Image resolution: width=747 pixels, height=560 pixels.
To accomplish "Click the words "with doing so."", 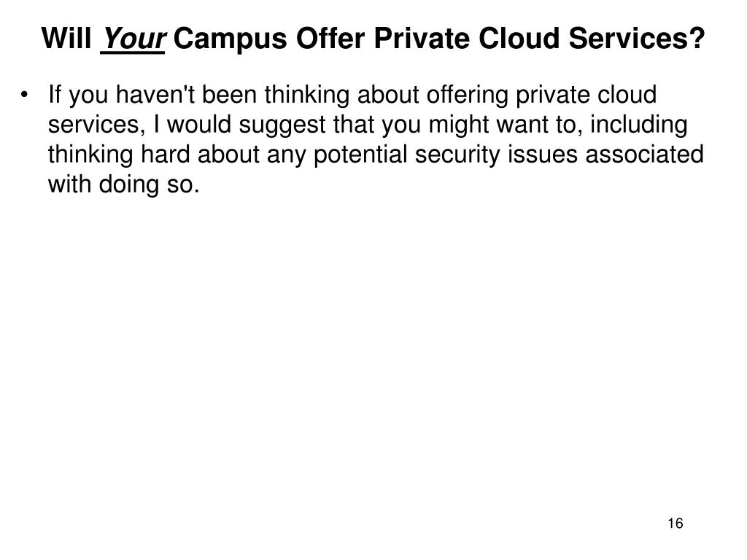I will 124,184.
